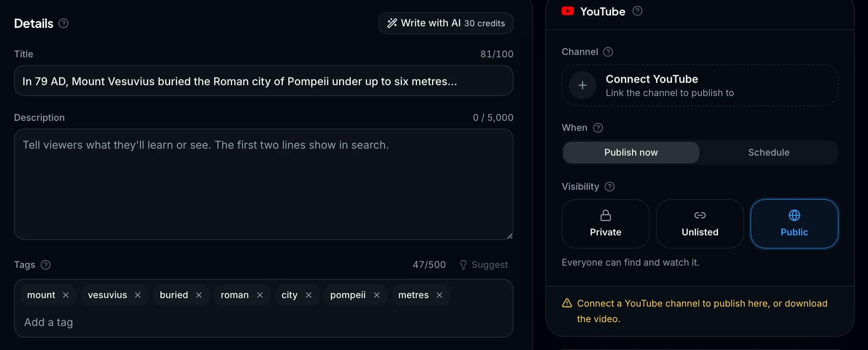Image resolution: width=868 pixels, height=350 pixels.
Task: Open the Visibility help icon
Action: click(x=610, y=187)
